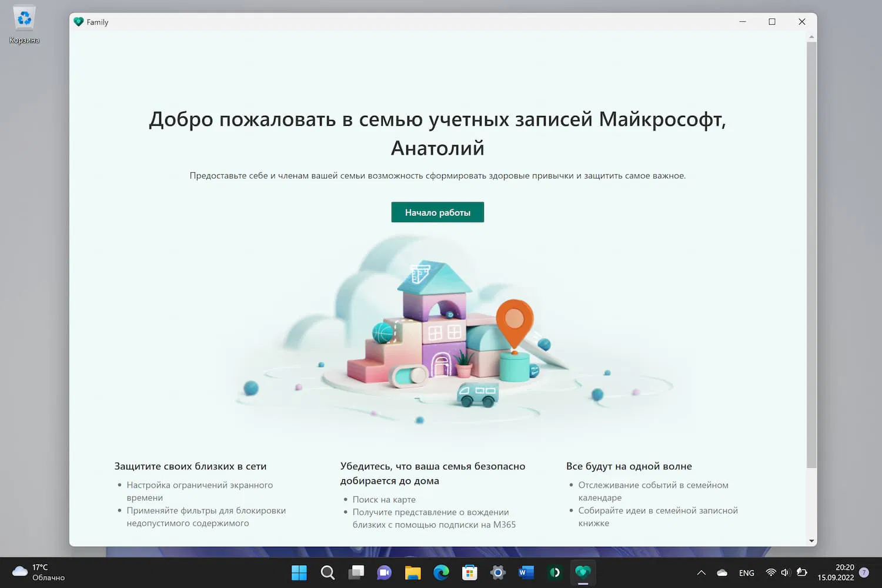
Task: Switch input language via ENG indicator
Action: click(747, 573)
